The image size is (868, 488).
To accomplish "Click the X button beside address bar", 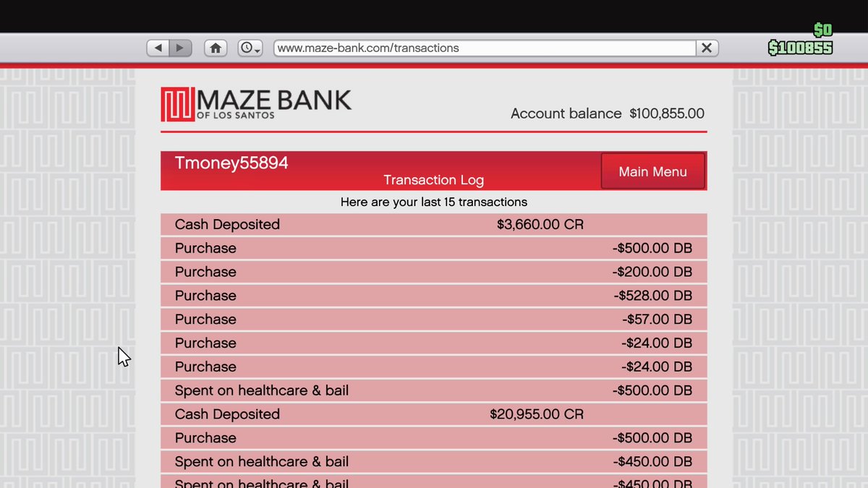I will pyautogui.click(x=707, y=48).
